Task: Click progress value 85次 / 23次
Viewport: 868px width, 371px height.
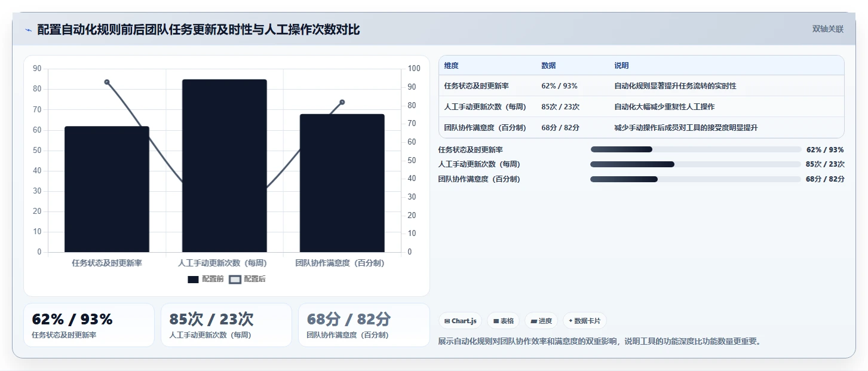Action: pyautogui.click(x=825, y=164)
